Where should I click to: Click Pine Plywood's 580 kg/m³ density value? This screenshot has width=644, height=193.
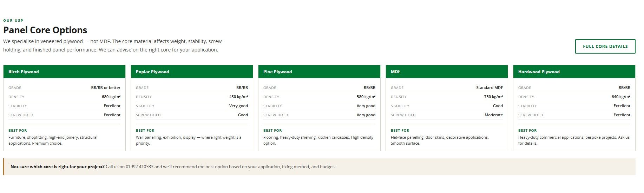pos(366,97)
